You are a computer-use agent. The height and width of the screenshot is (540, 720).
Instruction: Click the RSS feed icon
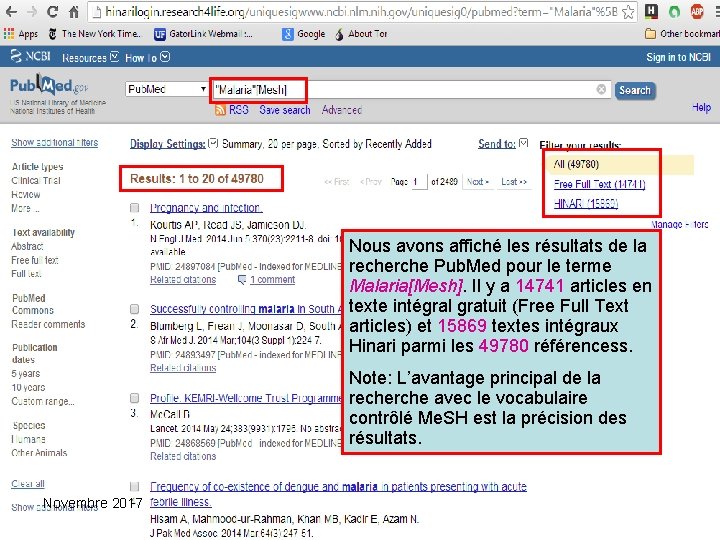[220, 110]
